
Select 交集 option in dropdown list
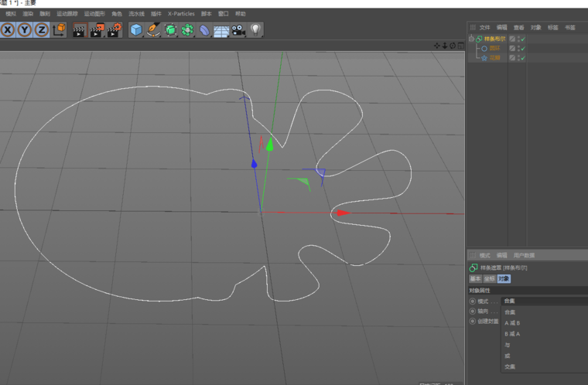point(509,366)
